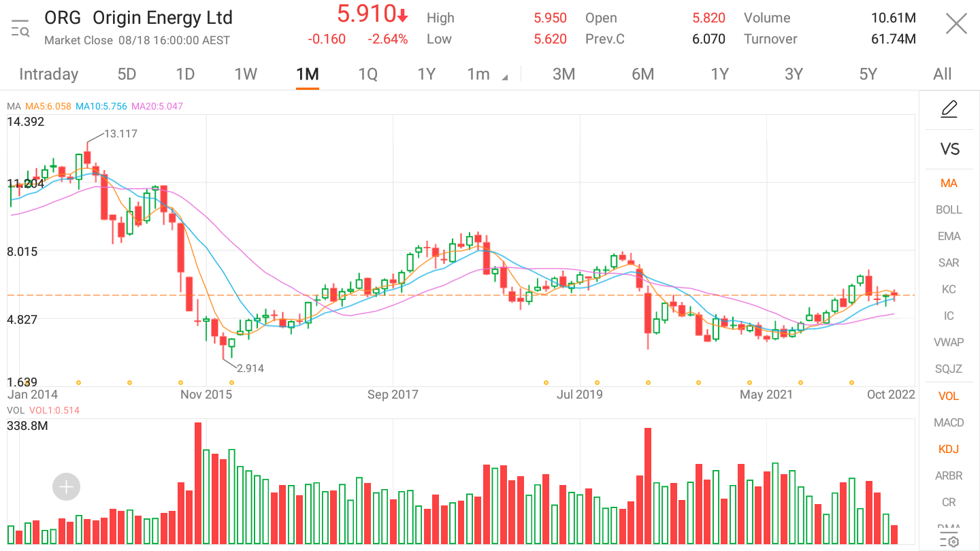The image size is (980, 551).
Task: Click the tallest red volume bar
Action: pyautogui.click(x=198, y=483)
